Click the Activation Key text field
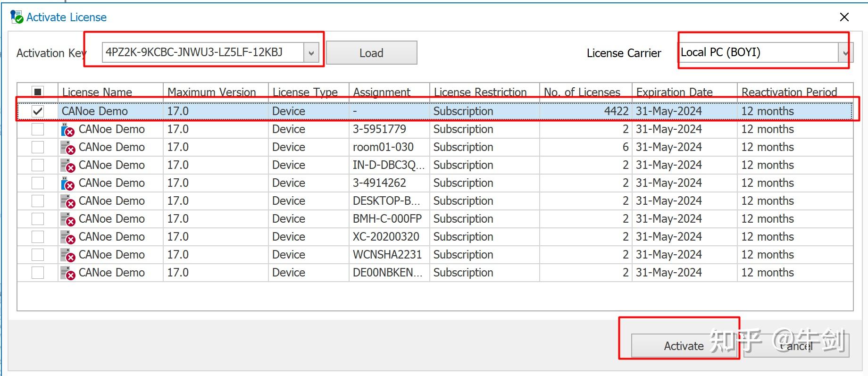 tap(203, 53)
